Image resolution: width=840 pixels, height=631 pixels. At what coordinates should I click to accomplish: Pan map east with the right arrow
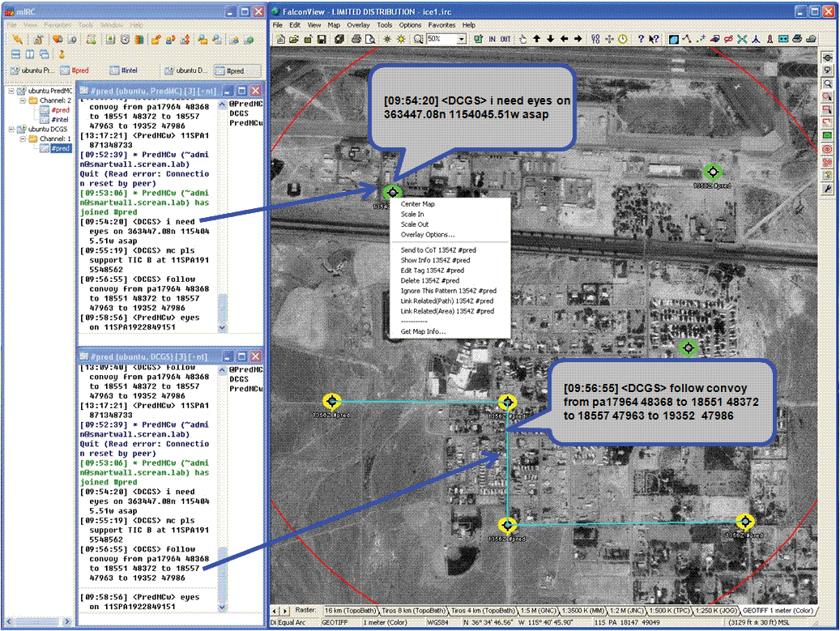tap(578, 39)
